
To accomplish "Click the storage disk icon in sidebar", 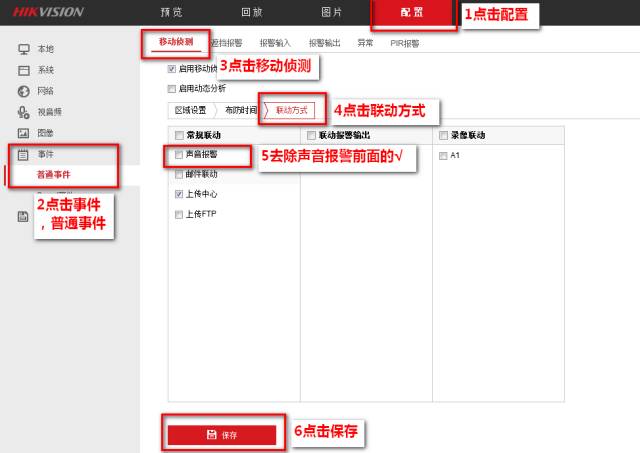I will [x=24, y=217].
